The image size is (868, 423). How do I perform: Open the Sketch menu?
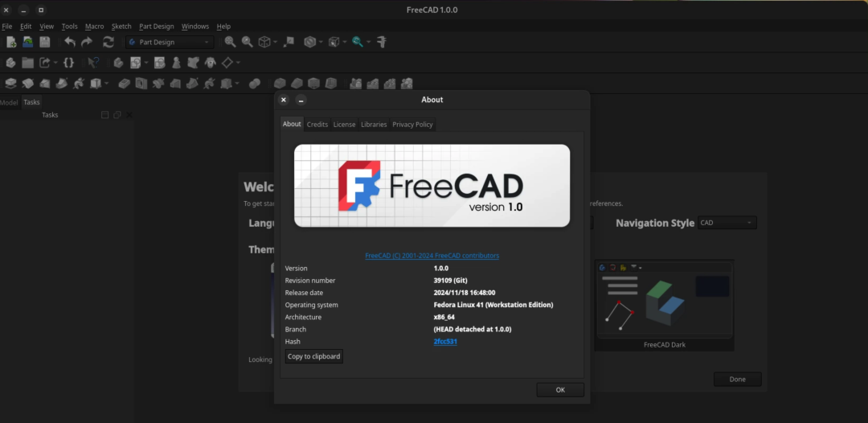click(x=121, y=26)
